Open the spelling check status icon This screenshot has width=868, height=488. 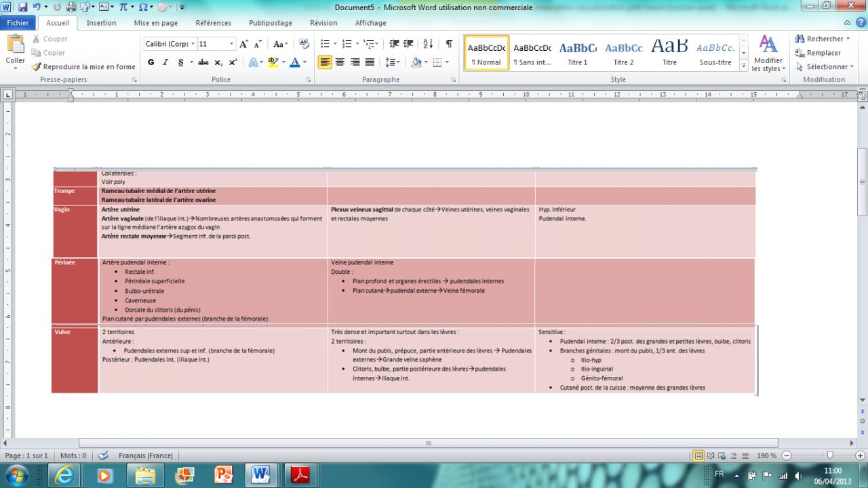coord(103,455)
